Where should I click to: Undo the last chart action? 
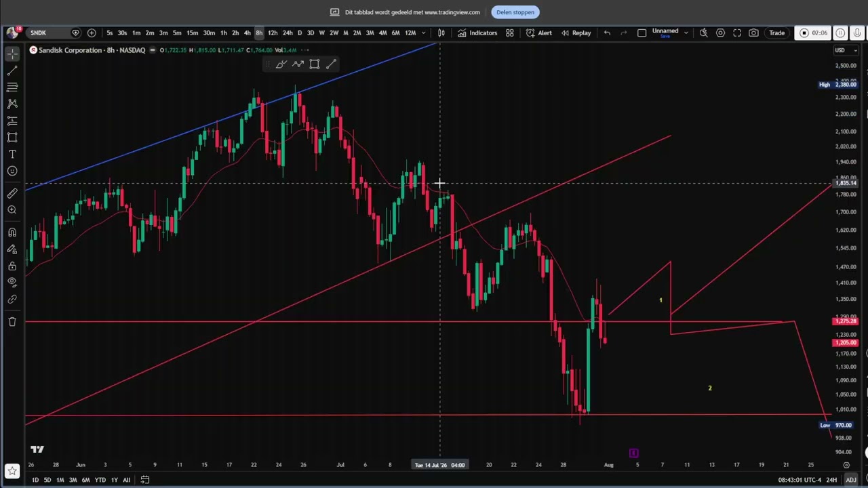607,33
